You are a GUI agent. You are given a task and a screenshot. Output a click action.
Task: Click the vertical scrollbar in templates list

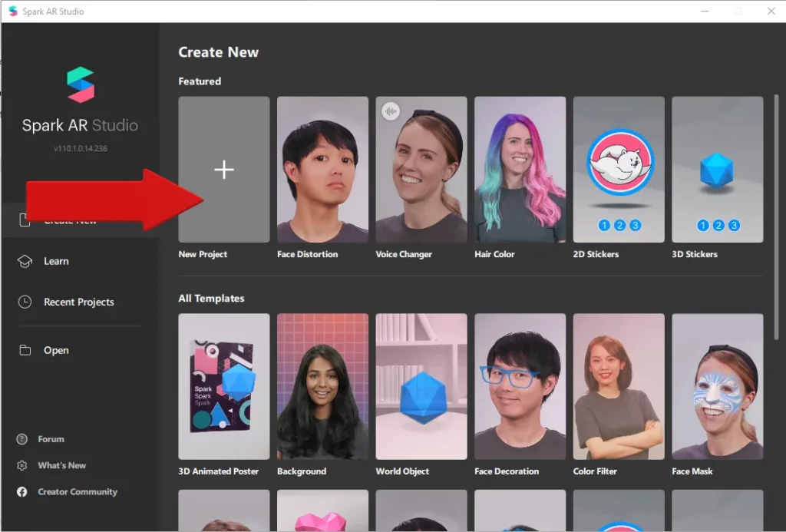[x=776, y=217]
